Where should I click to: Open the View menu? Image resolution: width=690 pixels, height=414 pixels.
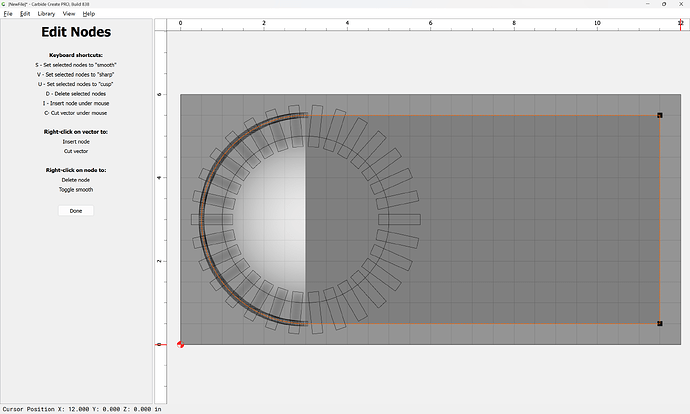tap(69, 14)
